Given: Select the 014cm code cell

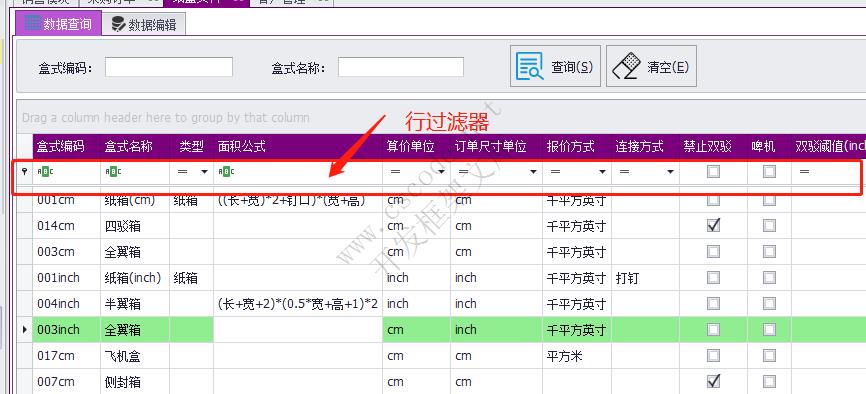Looking at the screenshot, I should [66, 225].
